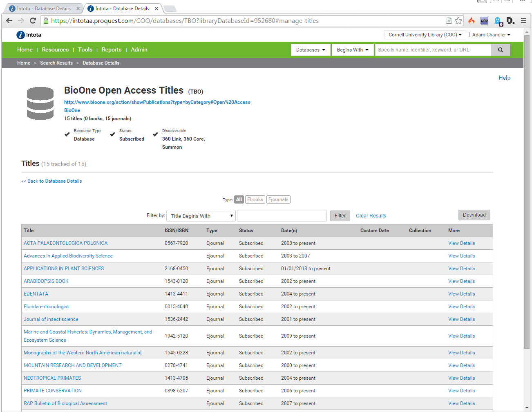532x412 pixels.
Task: Click the browser back arrow
Action: 9,20
